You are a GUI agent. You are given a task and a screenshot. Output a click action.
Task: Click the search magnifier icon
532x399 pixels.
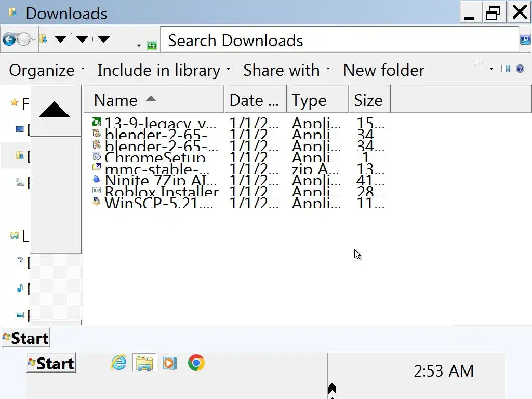pyautogui.click(x=525, y=39)
